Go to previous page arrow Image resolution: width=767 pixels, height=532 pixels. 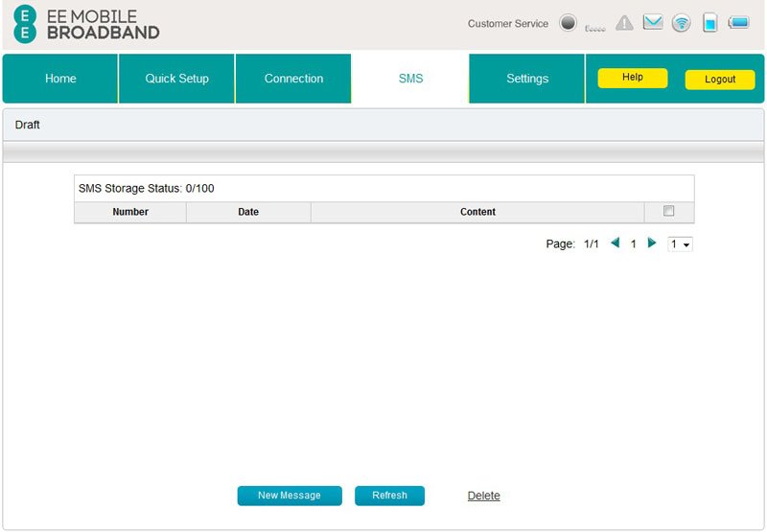pos(616,243)
